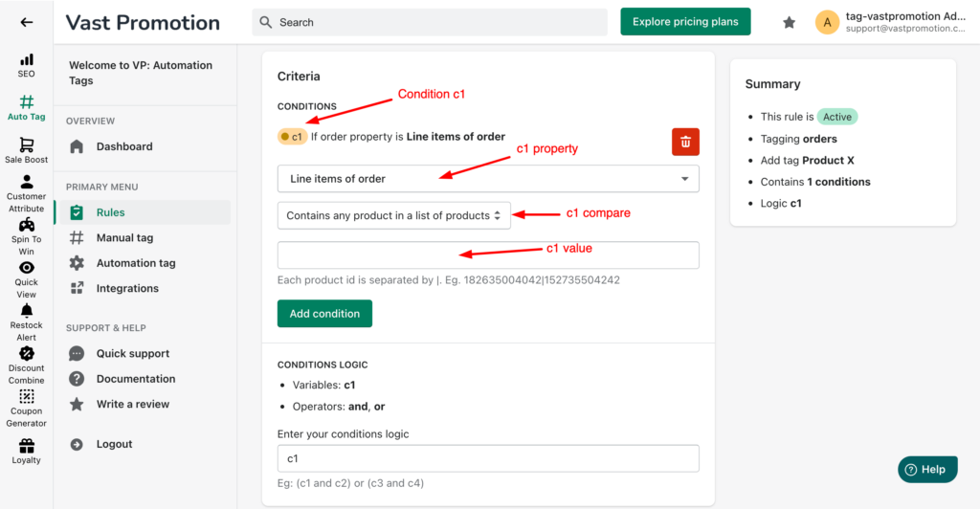Open the Contains any product compare dropdown
980x509 pixels.
393,215
